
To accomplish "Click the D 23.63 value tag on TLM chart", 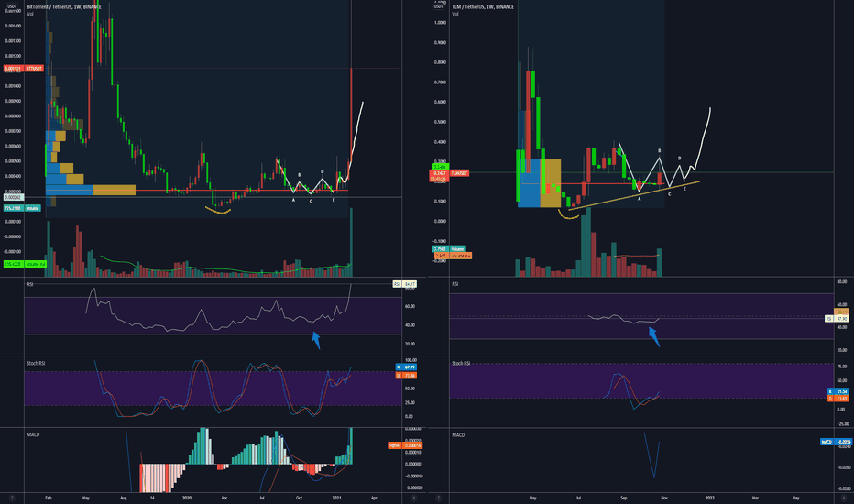I will (838, 399).
